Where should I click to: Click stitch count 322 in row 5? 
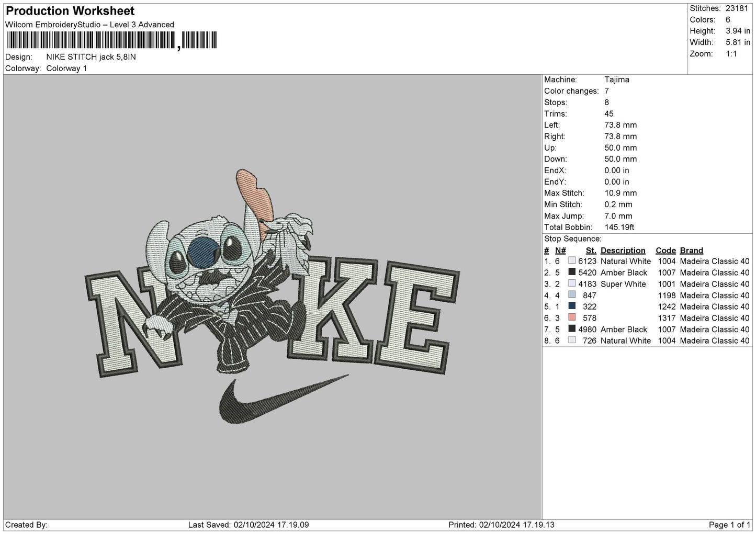[x=590, y=306]
